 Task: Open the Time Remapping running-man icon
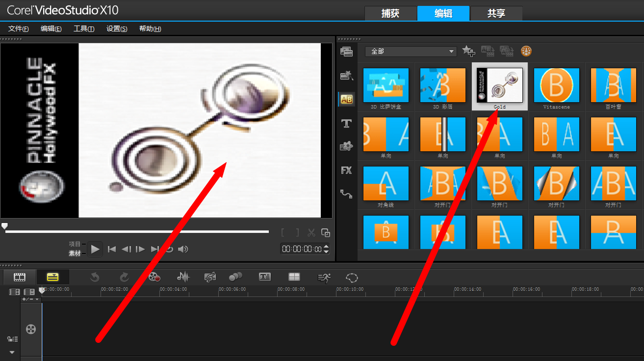324,278
